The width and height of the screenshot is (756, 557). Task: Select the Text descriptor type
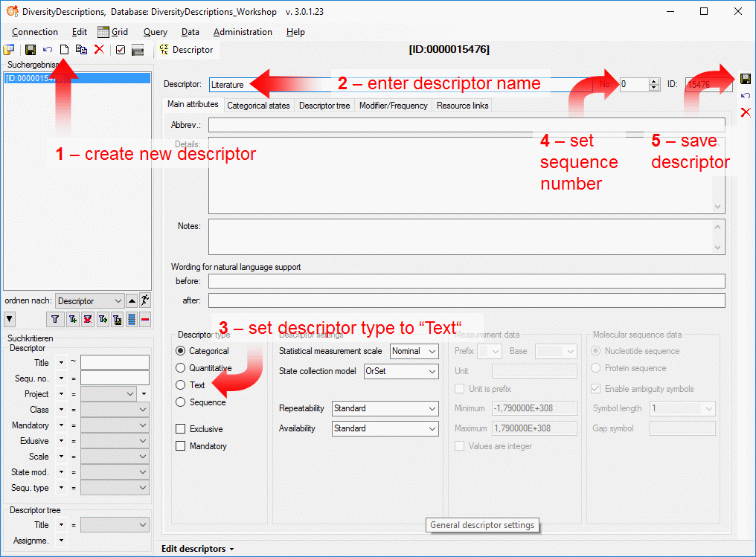point(180,385)
